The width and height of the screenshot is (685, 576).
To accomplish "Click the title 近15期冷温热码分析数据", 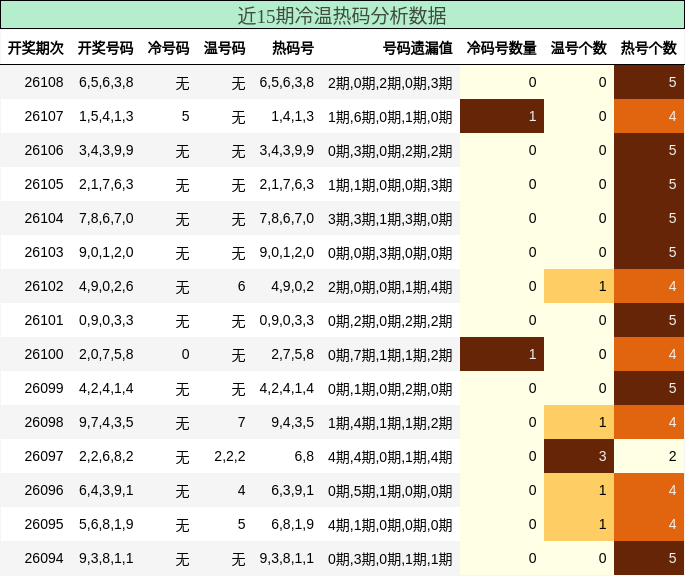I will [342, 16].
